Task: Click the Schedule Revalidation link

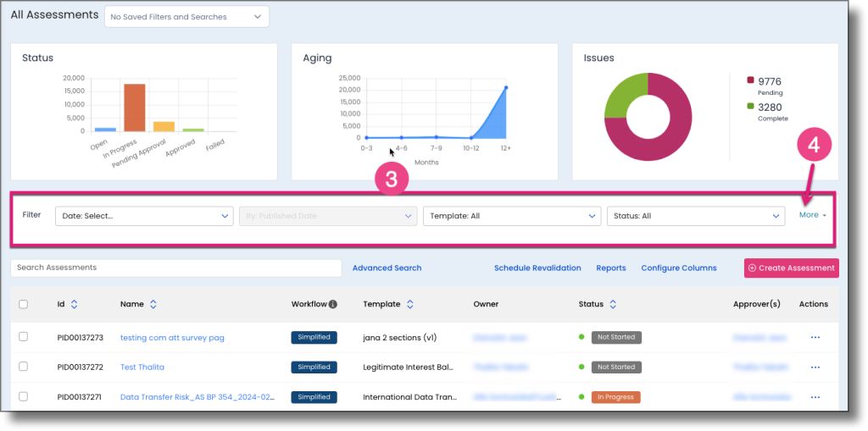Action: (537, 268)
